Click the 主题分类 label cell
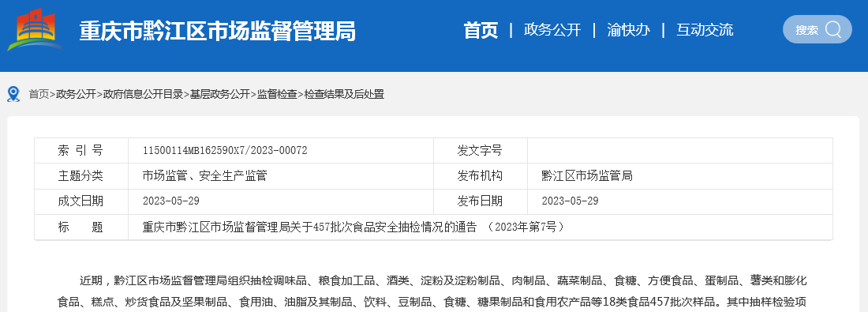868x312 pixels. [x=81, y=176]
